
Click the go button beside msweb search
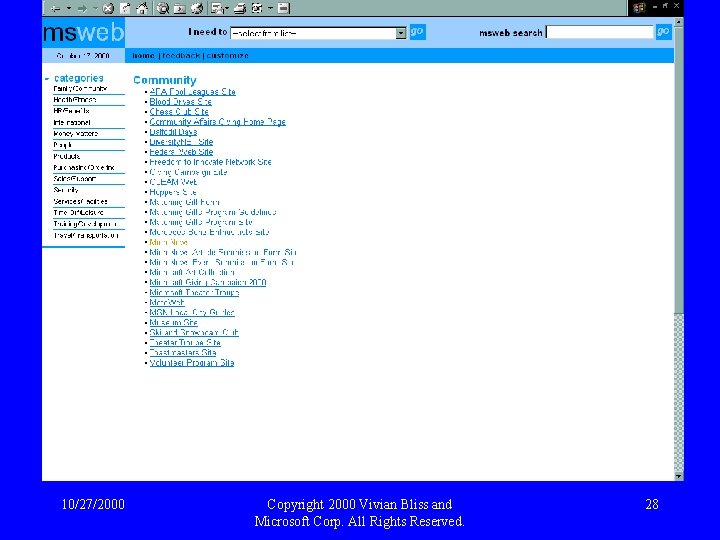[x=664, y=32]
